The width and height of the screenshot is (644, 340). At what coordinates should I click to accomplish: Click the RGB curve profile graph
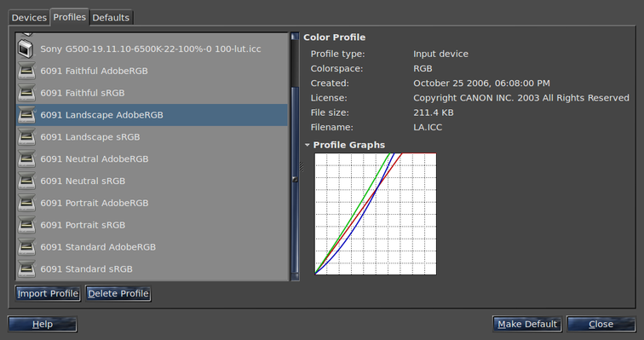coord(376,214)
